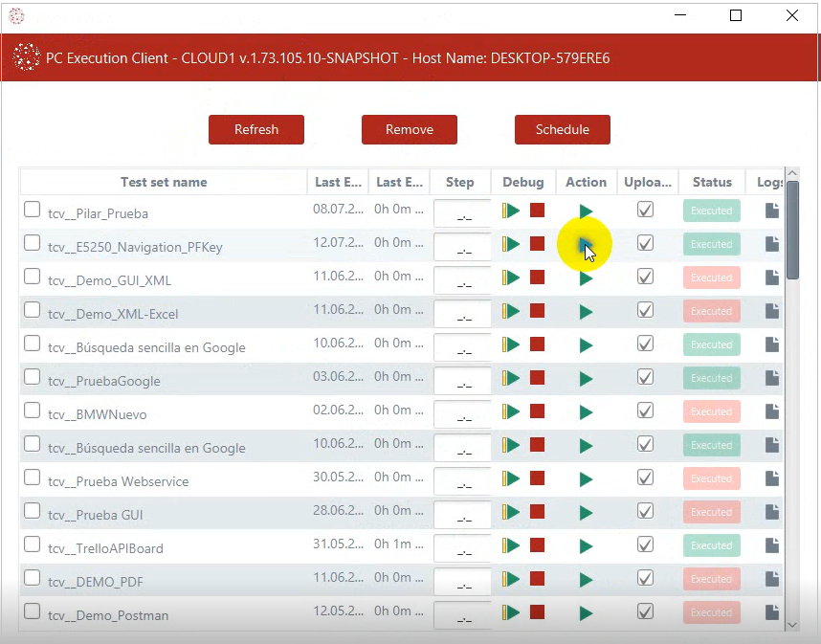
Task: Start debug run for tcv__Pilar_Prueba
Action: click(x=512, y=211)
